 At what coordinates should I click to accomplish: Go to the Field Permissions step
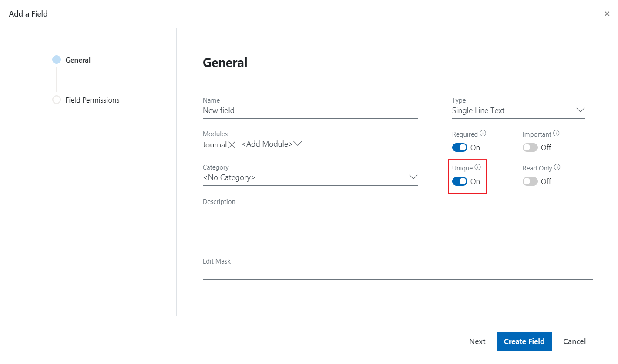click(x=86, y=100)
